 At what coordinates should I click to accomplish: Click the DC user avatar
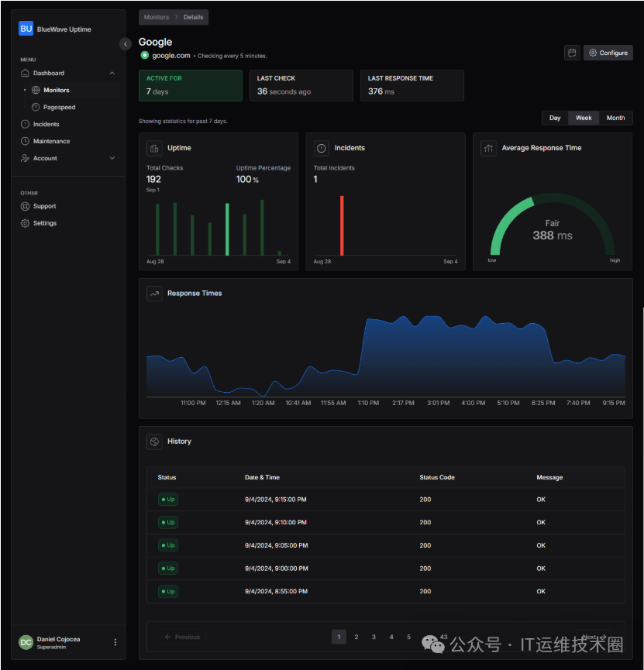[26, 642]
